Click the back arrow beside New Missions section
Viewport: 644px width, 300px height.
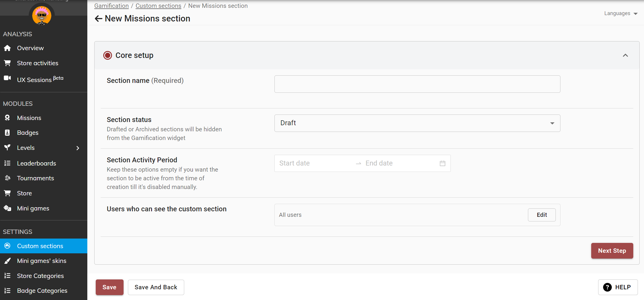coord(98,19)
